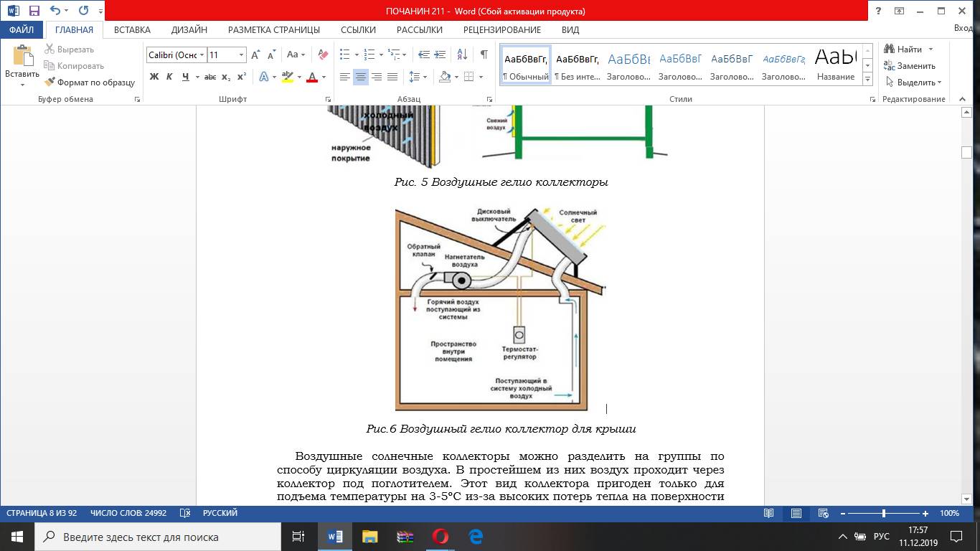Sort text with А-Я sort icon
This screenshot has width=980, height=551.
(x=462, y=55)
